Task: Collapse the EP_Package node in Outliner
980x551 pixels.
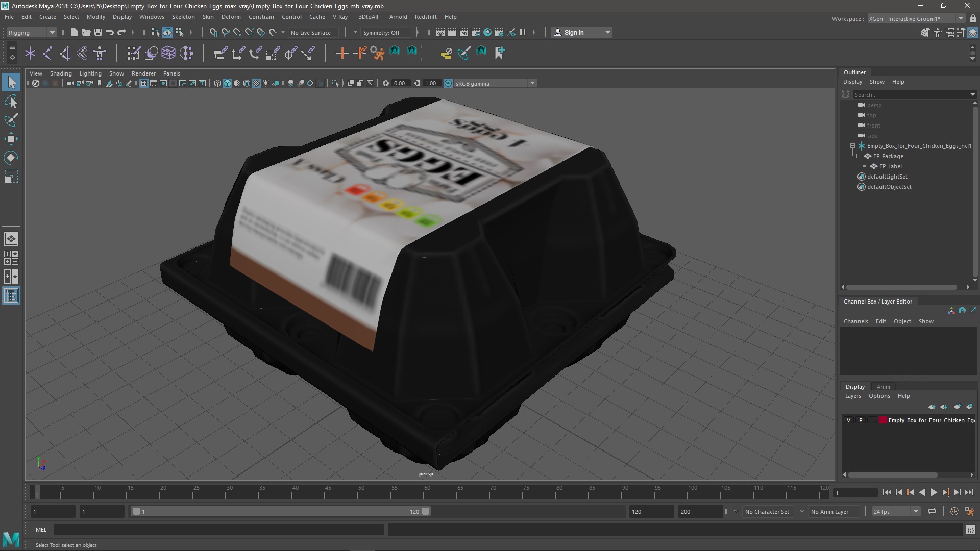Action: coord(859,156)
